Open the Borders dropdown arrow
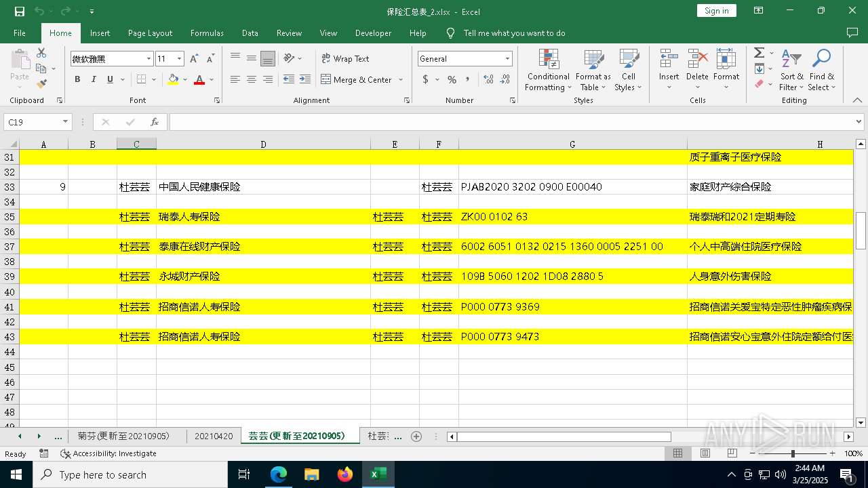 [154, 80]
